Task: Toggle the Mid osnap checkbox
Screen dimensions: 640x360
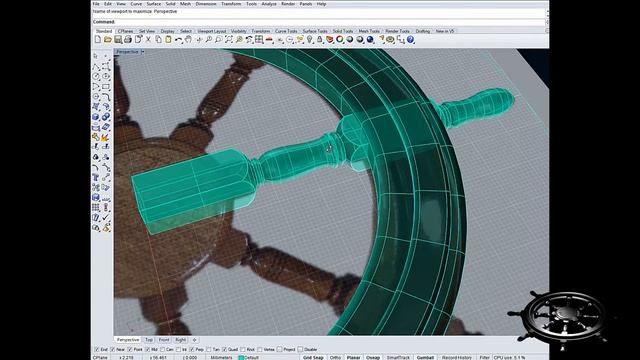Action: point(148,350)
